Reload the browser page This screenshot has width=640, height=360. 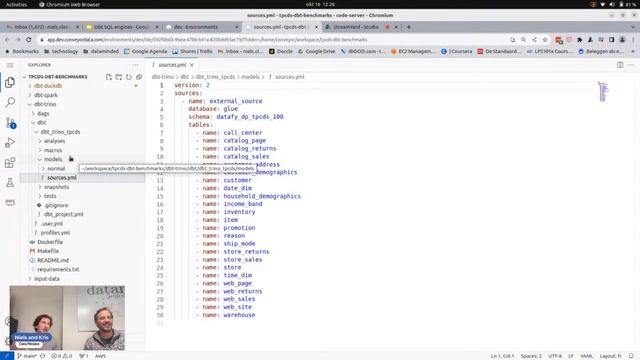(29, 40)
